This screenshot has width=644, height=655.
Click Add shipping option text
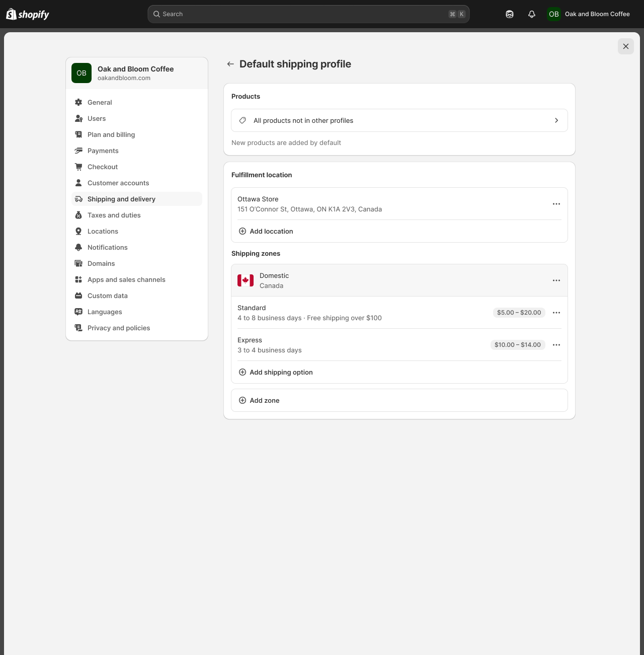pos(281,372)
